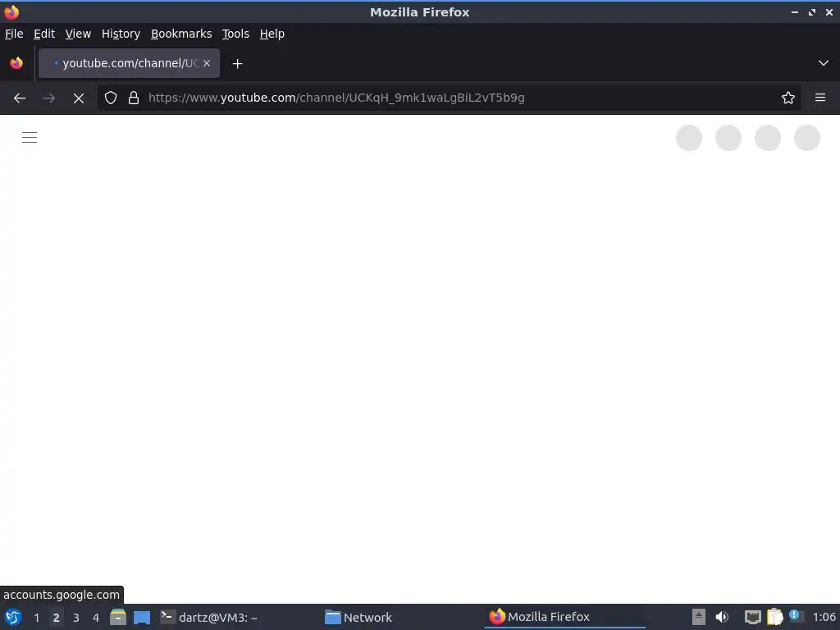The image size is (840, 630).
Task: Open the clipboard manager tray icon
Action: pos(774,617)
